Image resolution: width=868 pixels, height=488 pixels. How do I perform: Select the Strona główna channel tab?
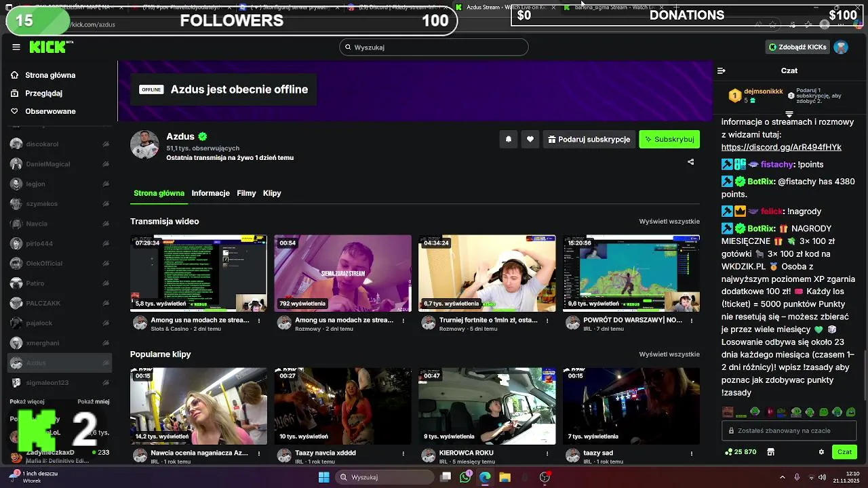pos(159,193)
